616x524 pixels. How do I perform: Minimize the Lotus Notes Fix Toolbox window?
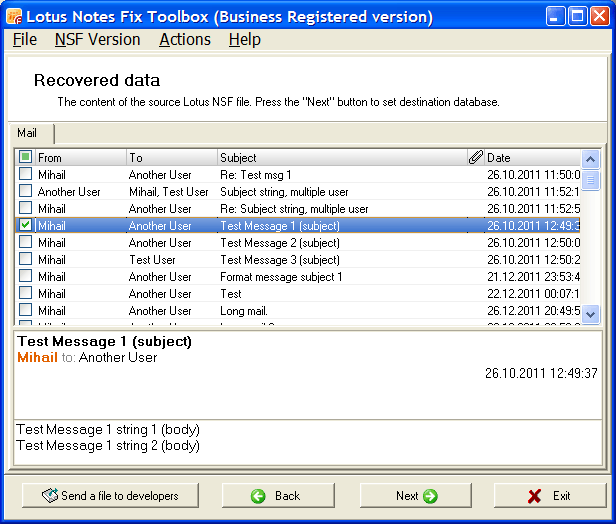pyautogui.click(x=555, y=16)
